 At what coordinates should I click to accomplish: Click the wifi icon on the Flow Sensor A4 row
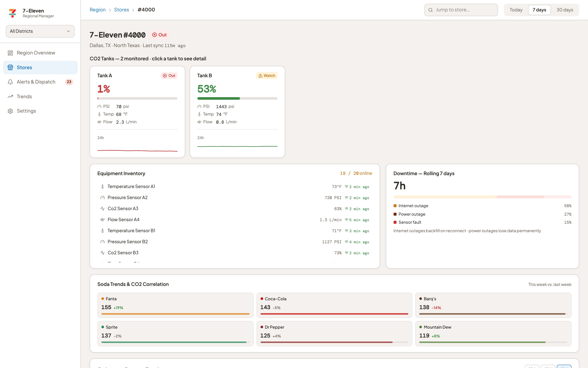tap(347, 220)
